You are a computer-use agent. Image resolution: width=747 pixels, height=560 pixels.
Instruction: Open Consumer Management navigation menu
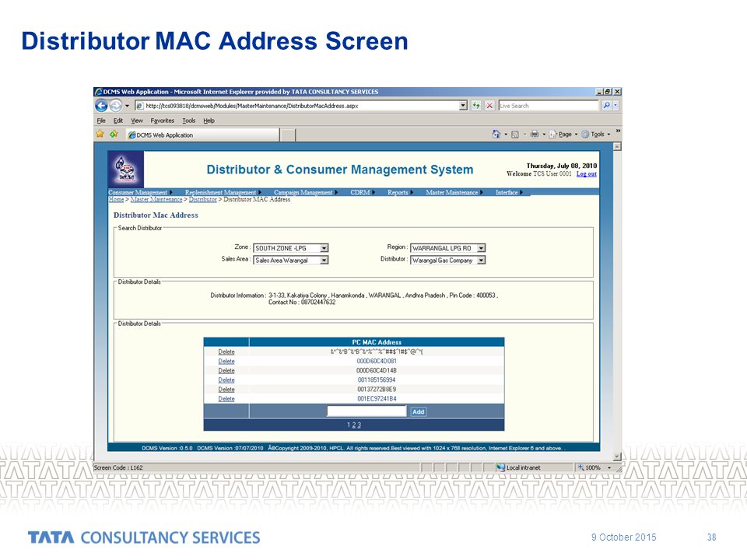click(140, 192)
